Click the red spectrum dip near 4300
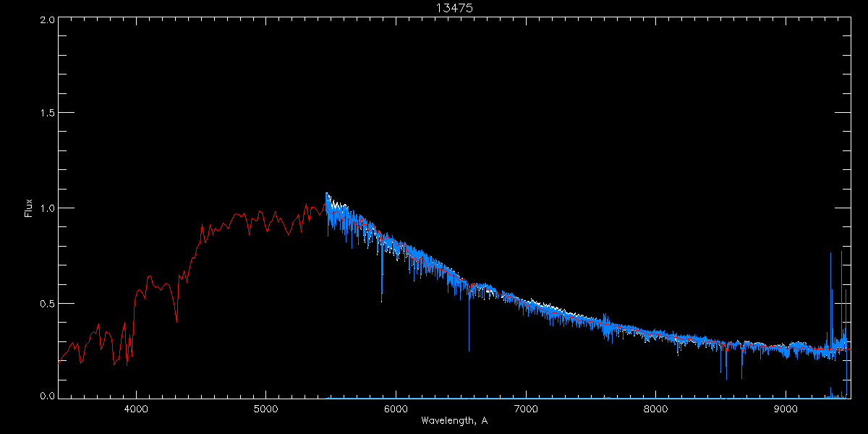The width and height of the screenshot is (868, 434). pos(176,311)
